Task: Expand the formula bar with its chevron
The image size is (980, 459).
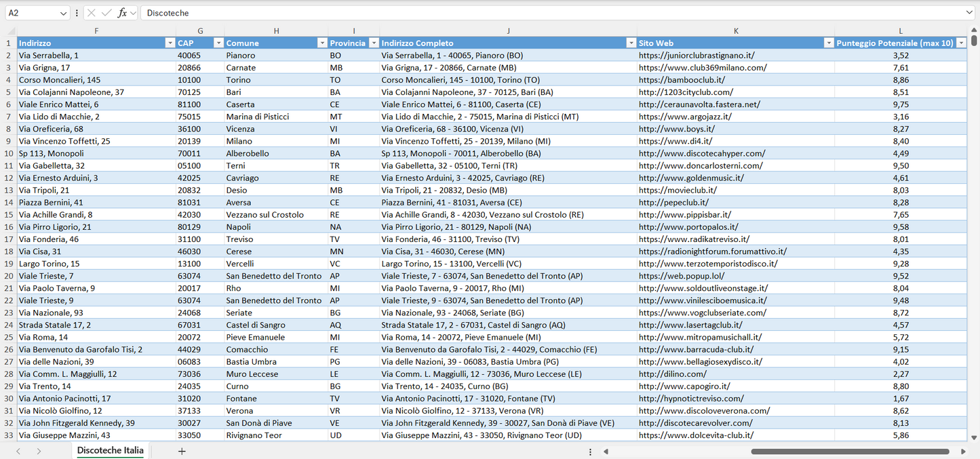Action: (968, 12)
